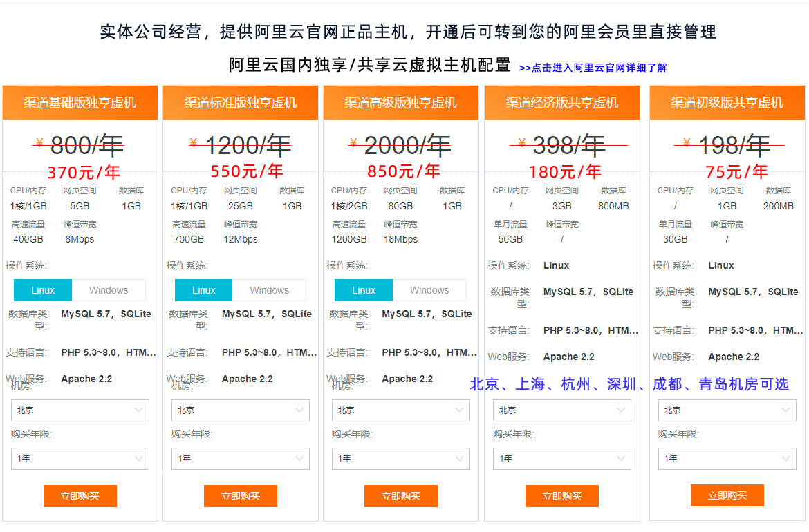Click the 50GB monthly traffic value
The width and height of the screenshot is (809, 532).
pos(510,239)
